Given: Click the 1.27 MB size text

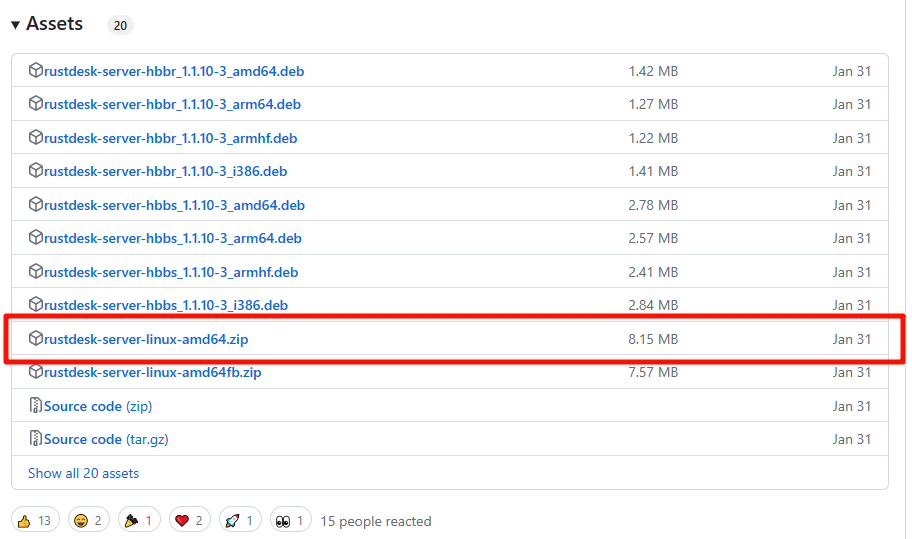Looking at the screenshot, I should (x=653, y=104).
